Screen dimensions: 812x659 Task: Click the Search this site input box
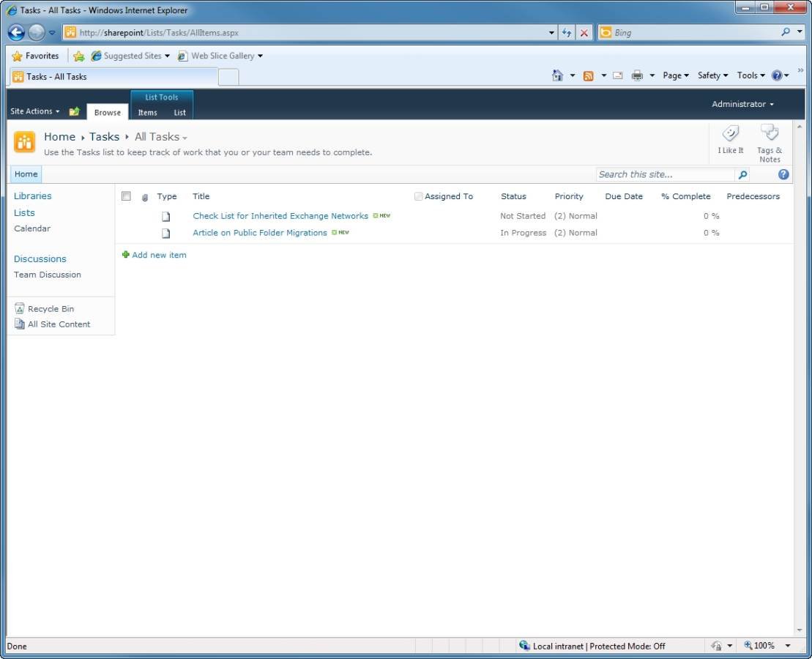[664, 175]
